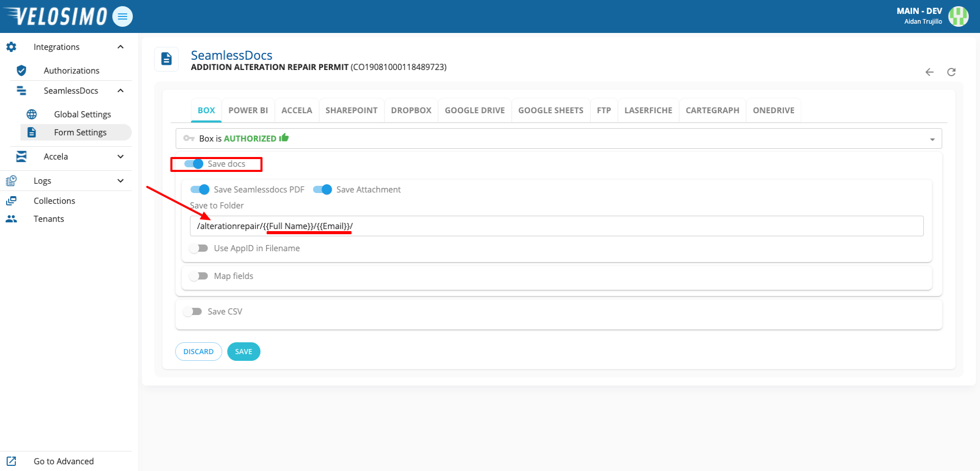
Task: Click the Authorizations shield icon
Action: coord(22,71)
